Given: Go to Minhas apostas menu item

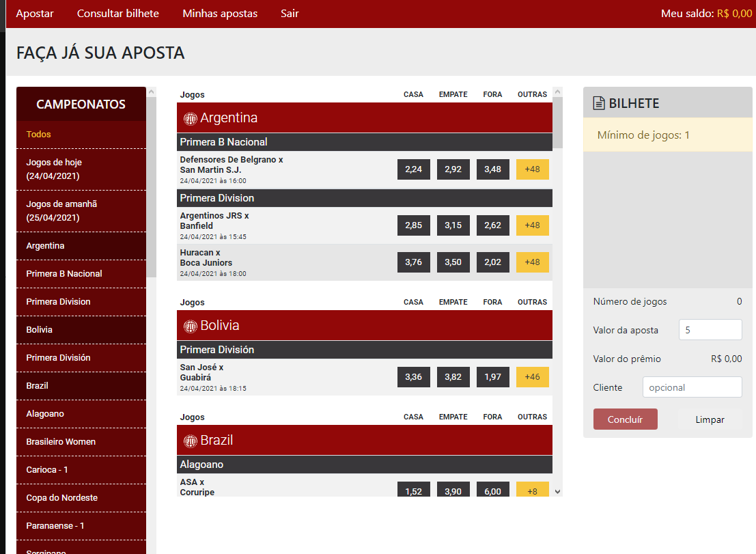Looking at the screenshot, I should pyautogui.click(x=220, y=14).
